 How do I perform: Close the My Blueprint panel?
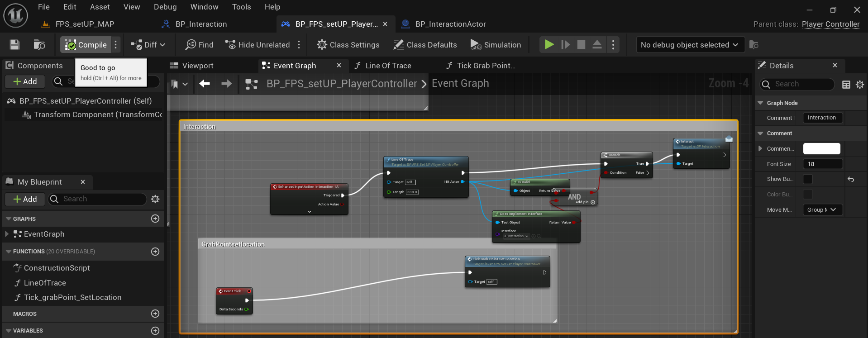(x=83, y=182)
